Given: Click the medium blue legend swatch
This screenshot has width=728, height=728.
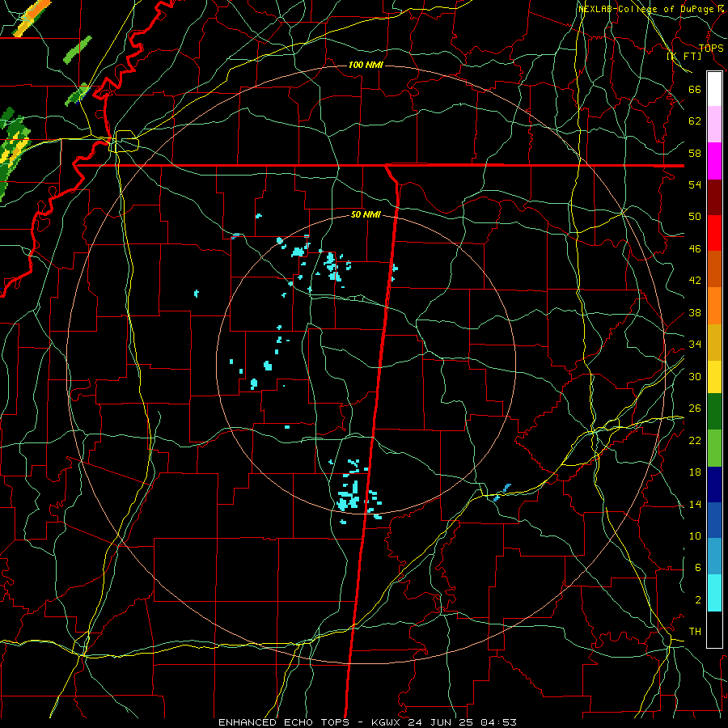Looking at the screenshot, I should click(714, 520).
